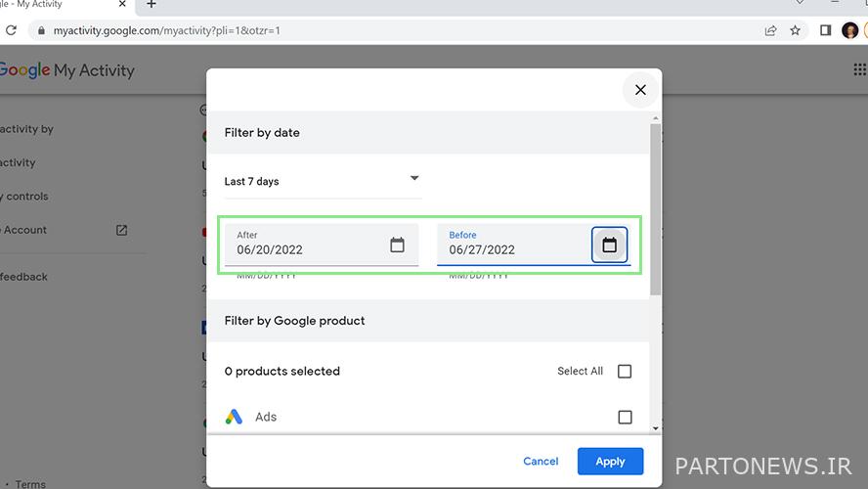Click the 0 products selected text
Image resolution: width=868 pixels, height=489 pixels.
click(x=282, y=371)
